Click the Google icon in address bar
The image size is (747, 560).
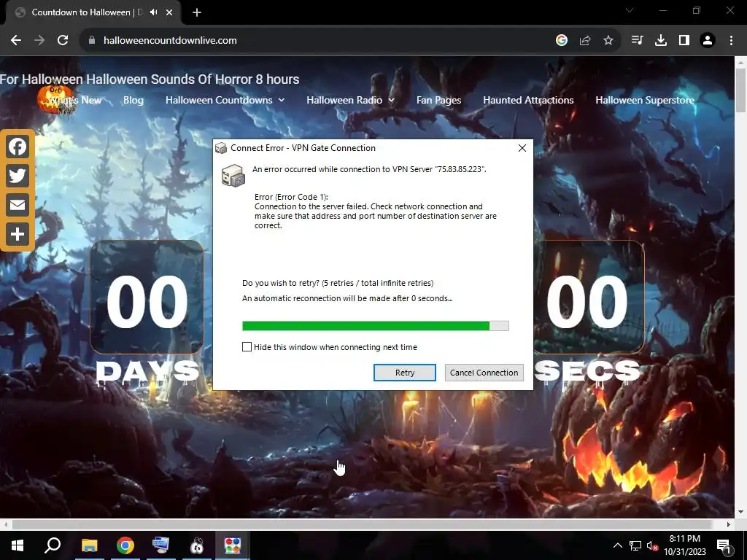coord(562,41)
